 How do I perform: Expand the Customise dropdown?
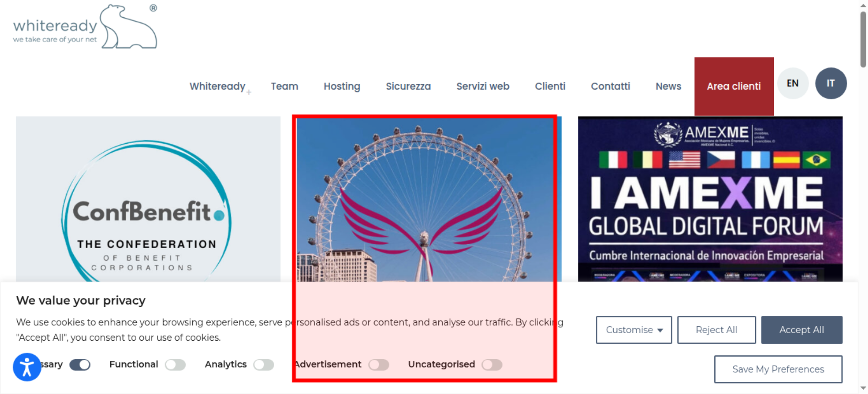point(634,330)
